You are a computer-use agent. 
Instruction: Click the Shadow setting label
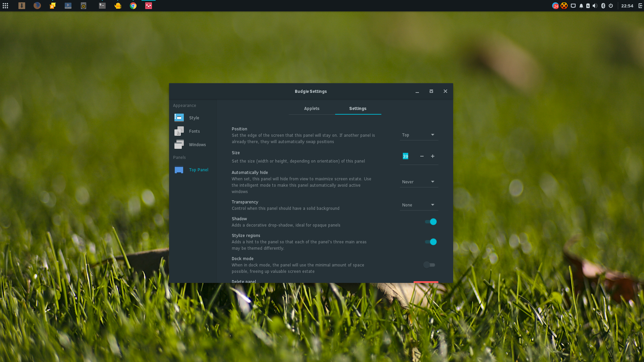(239, 219)
